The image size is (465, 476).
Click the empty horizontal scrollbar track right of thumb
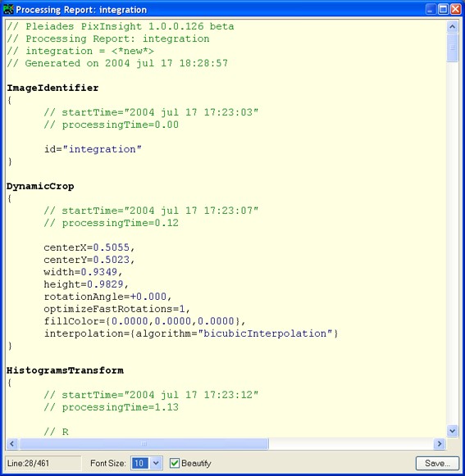[x=351, y=443]
